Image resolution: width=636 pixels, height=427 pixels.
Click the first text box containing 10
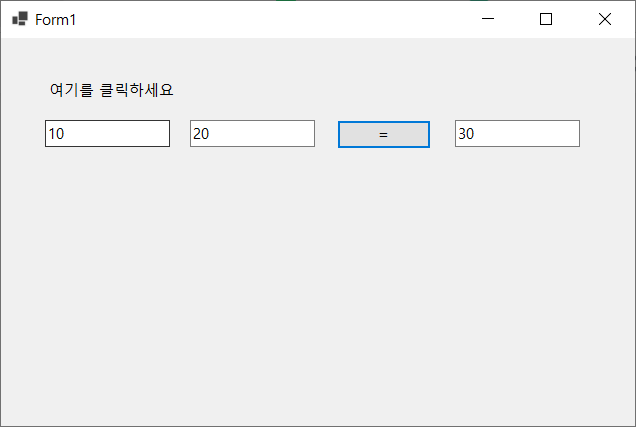(107, 133)
